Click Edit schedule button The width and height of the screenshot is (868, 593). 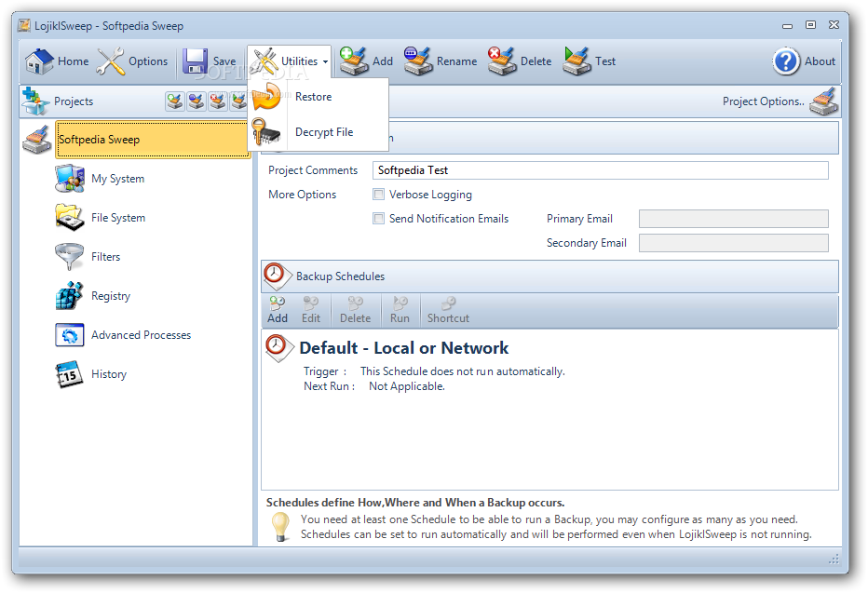tap(310, 310)
